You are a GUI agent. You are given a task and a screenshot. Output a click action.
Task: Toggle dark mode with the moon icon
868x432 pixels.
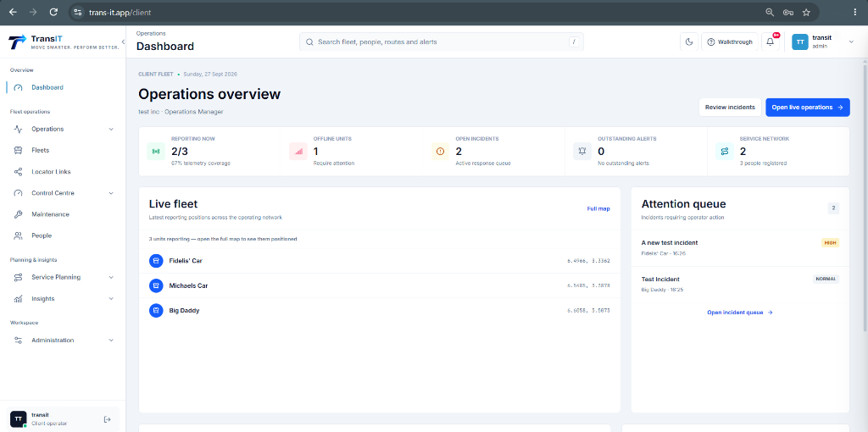689,42
